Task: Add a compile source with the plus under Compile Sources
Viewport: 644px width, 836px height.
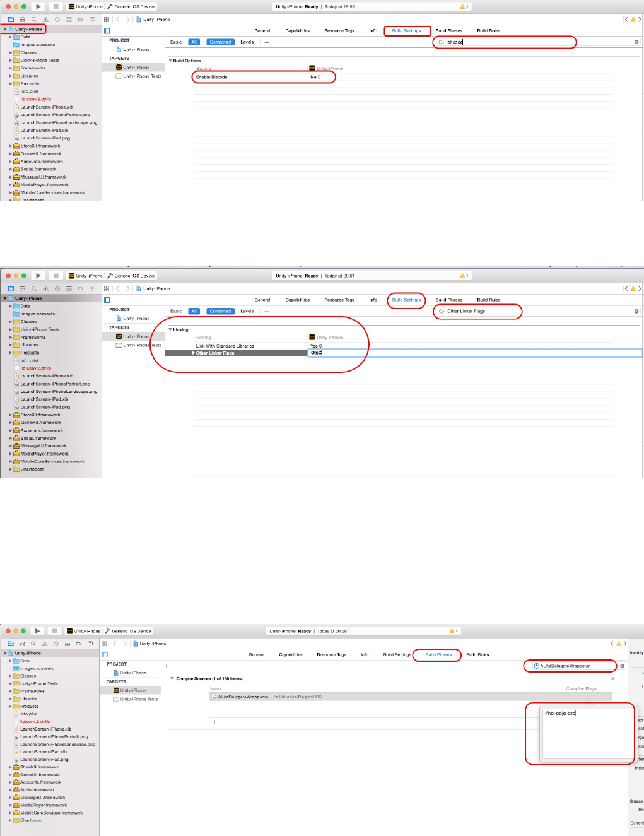Action: coord(214,722)
